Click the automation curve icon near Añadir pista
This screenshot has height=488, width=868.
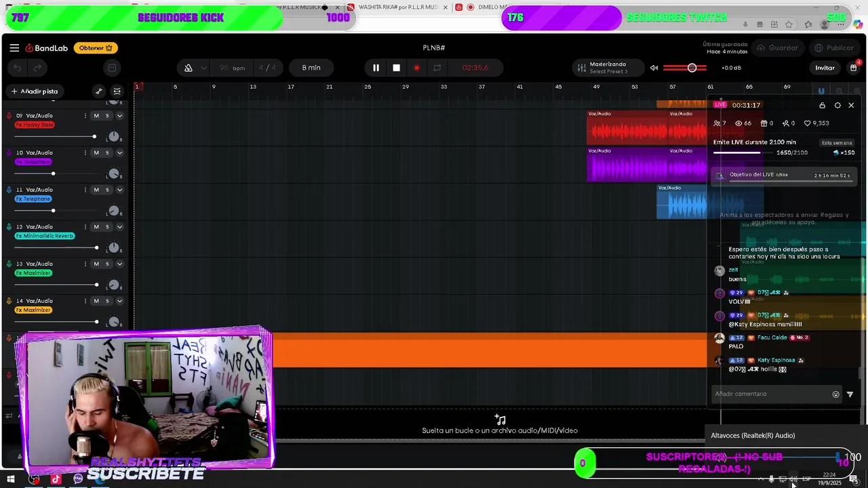click(x=99, y=91)
